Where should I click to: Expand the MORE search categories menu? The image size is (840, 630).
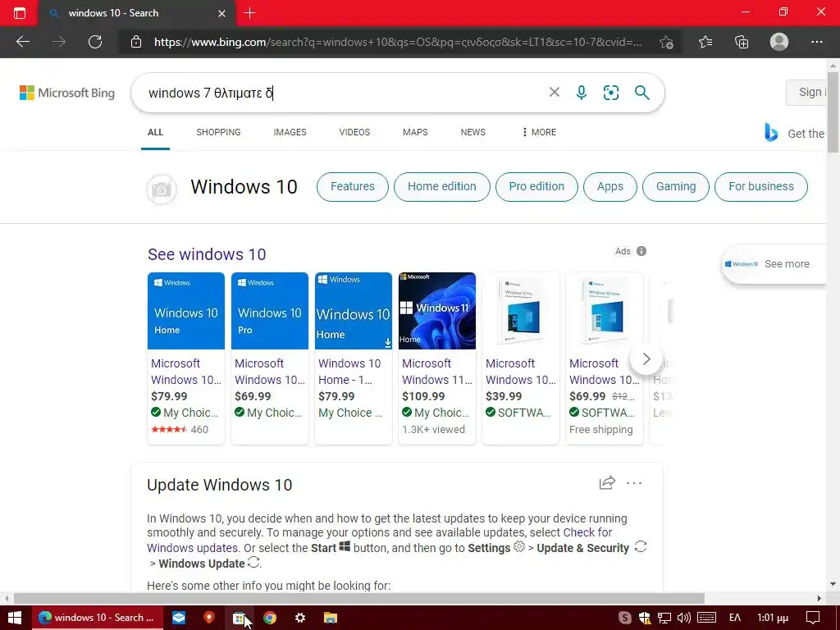click(539, 132)
